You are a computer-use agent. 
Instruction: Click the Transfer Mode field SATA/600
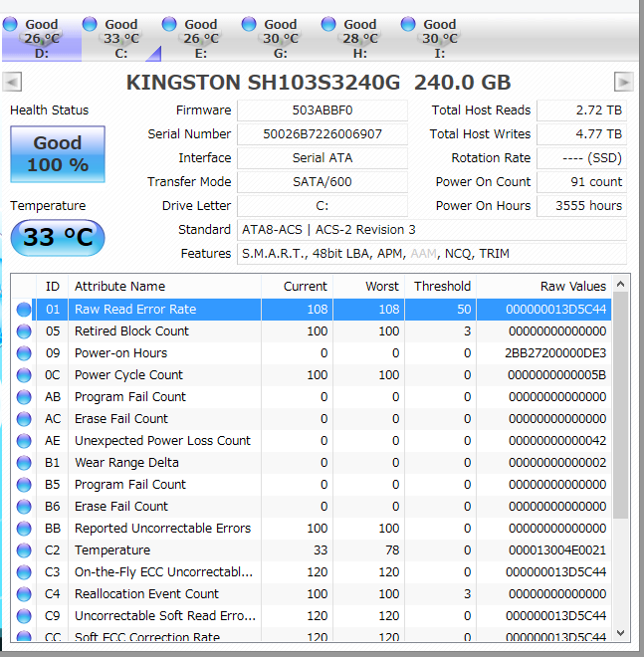(322, 182)
